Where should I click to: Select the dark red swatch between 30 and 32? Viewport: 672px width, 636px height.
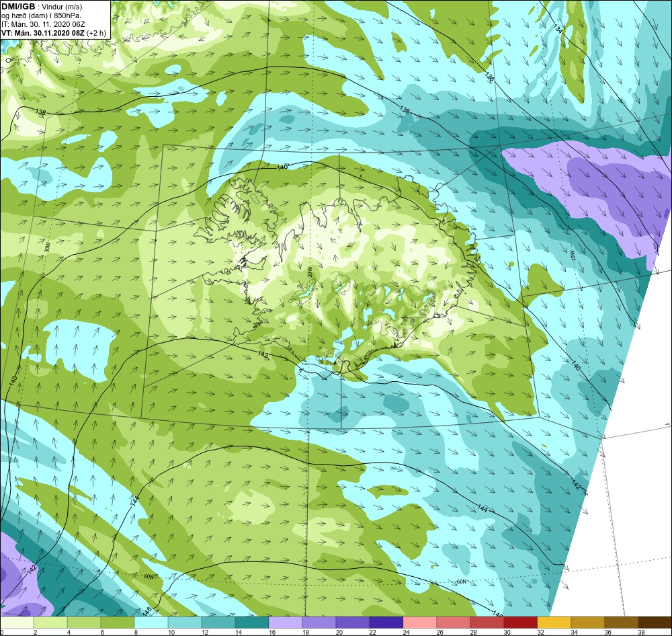tap(521, 623)
